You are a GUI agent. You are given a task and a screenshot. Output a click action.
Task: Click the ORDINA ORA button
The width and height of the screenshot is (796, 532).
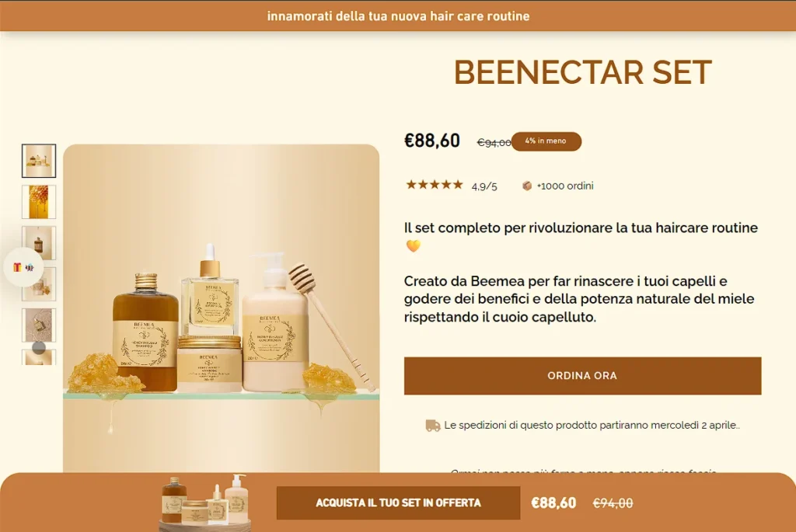pos(582,376)
